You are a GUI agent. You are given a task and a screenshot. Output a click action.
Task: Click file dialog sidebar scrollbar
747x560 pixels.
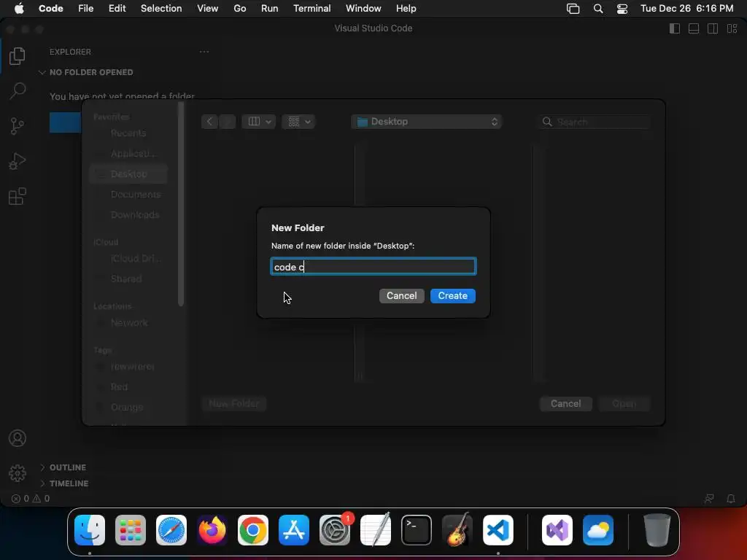pos(181,205)
